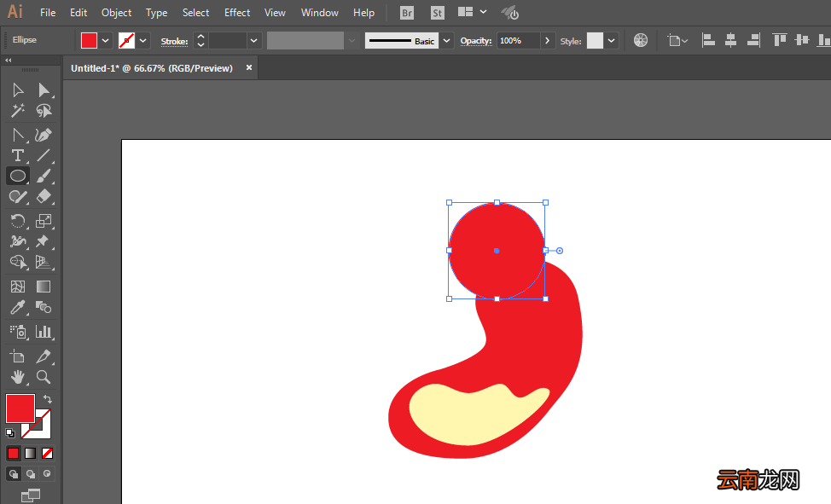This screenshot has width=831, height=504.
Task: Open the Basic brush definition dropdown
Action: (x=447, y=40)
